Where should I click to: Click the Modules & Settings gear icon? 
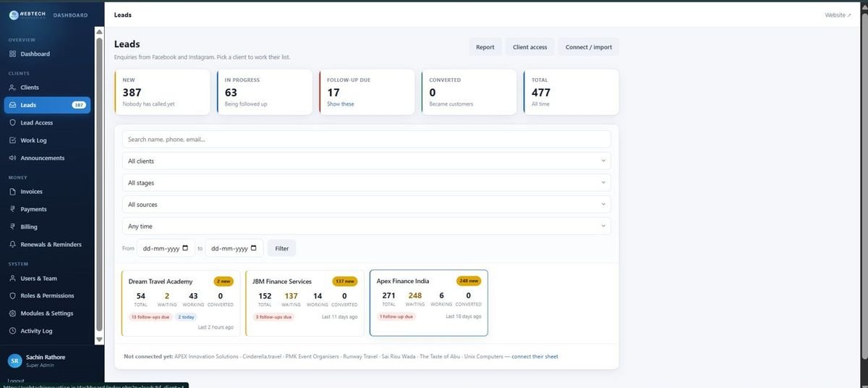click(12, 313)
